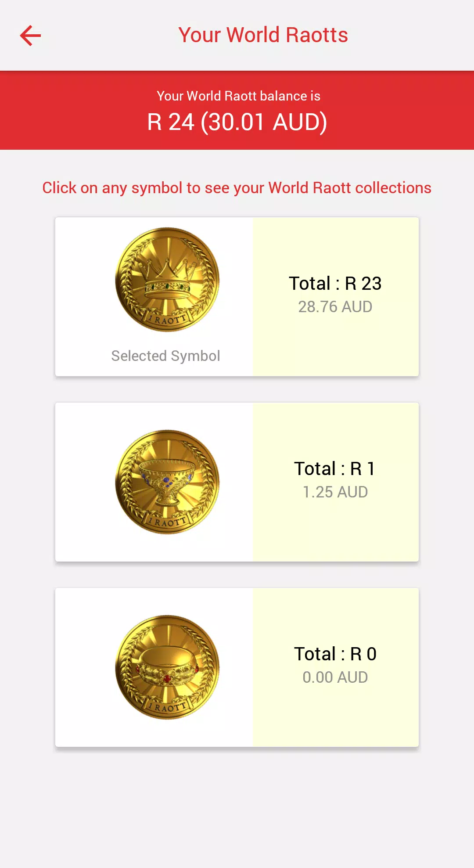
Task: Click the 'Your World Raotts' page title
Action: (x=263, y=35)
